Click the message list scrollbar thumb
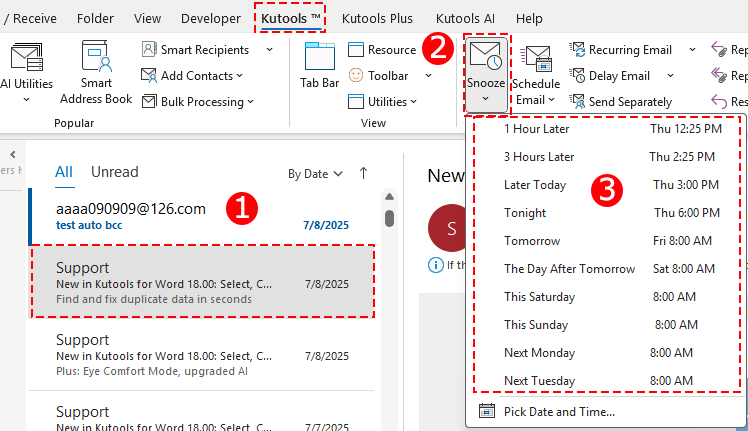This screenshot has height=431, width=748. (389, 218)
